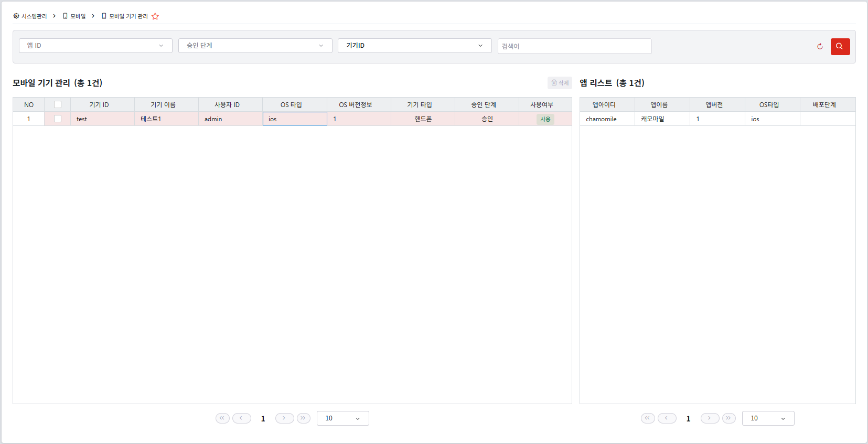
Task: Select the 승인 approval cell in the row
Action: (487, 119)
